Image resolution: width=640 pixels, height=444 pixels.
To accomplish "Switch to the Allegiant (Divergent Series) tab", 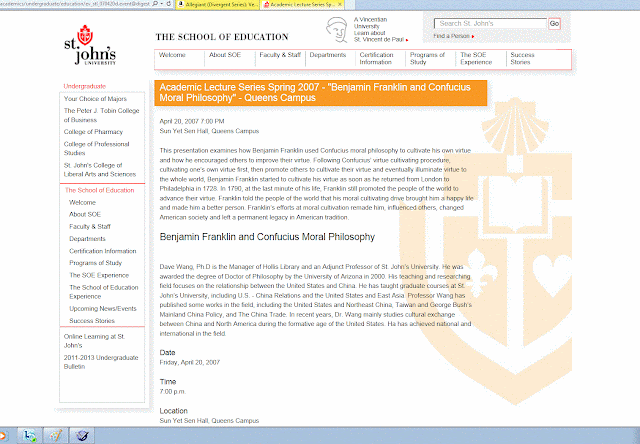I will 218,4.
